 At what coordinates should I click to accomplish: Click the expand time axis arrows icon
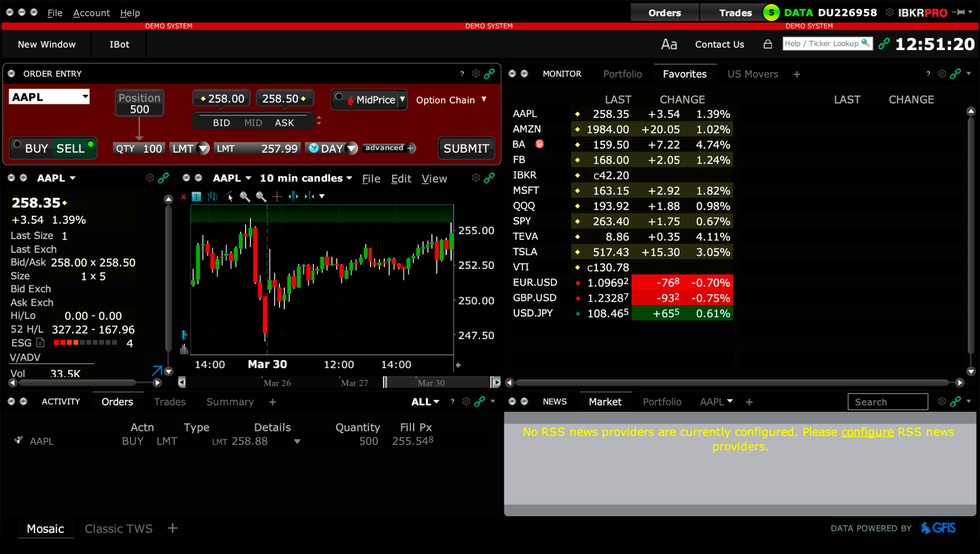[294, 197]
